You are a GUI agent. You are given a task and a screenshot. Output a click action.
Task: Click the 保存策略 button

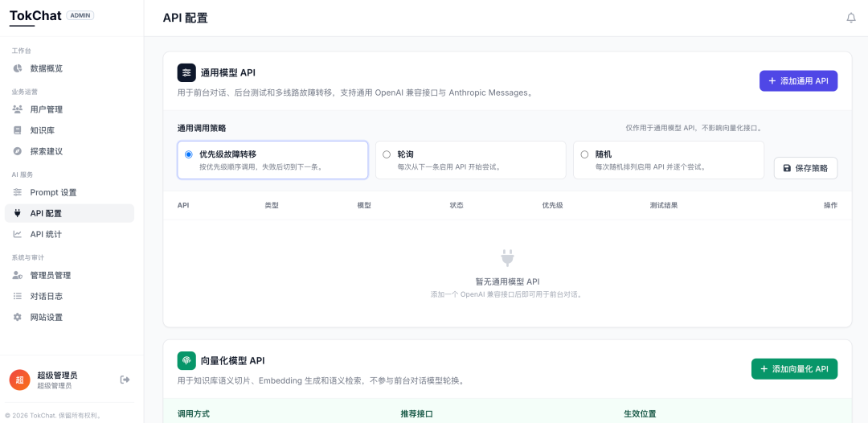pyautogui.click(x=805, y=168)
